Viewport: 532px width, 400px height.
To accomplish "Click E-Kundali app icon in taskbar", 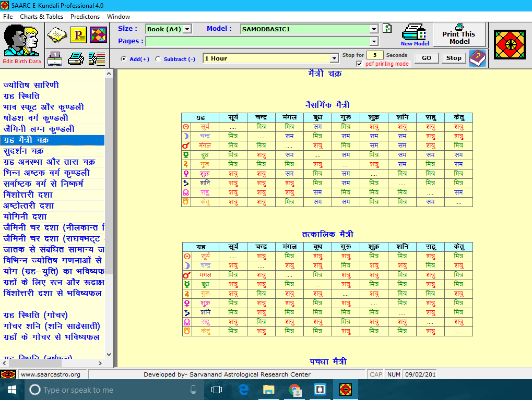I will coord(346,390).
